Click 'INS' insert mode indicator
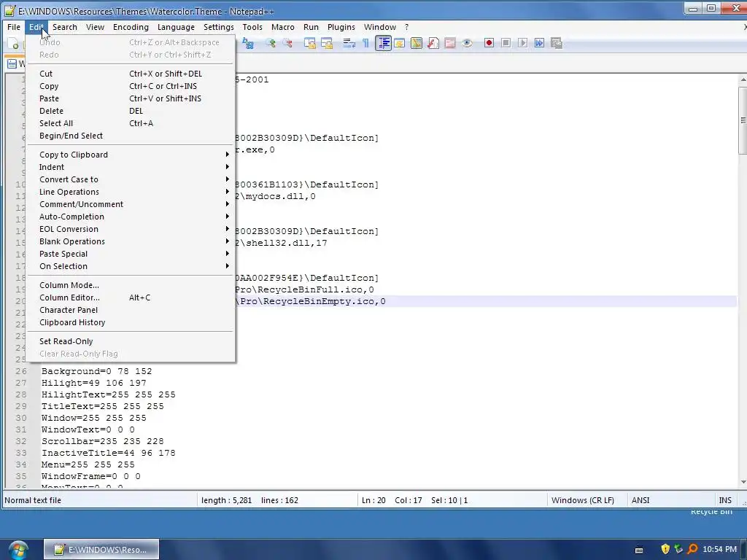This screenshot has height=560, width=747. point(725,500)
